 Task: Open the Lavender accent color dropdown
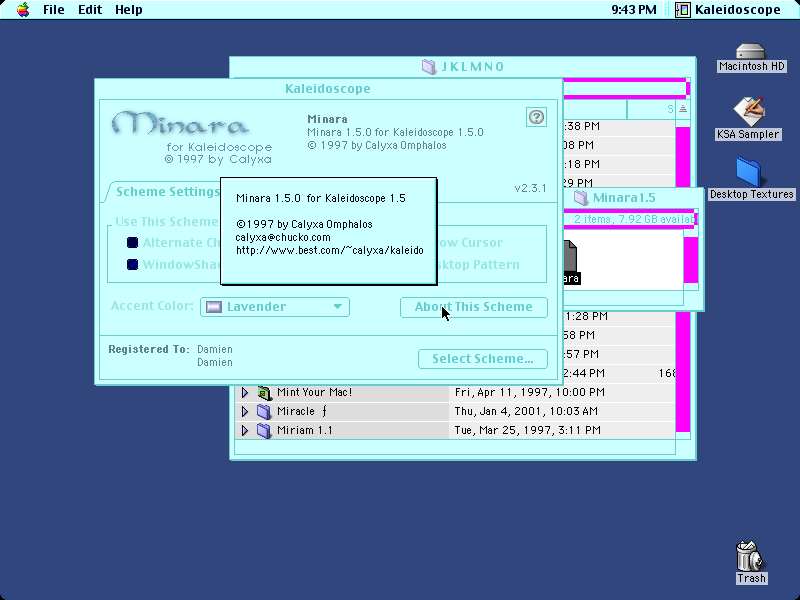pyautogui.click(x=275, y=307)
